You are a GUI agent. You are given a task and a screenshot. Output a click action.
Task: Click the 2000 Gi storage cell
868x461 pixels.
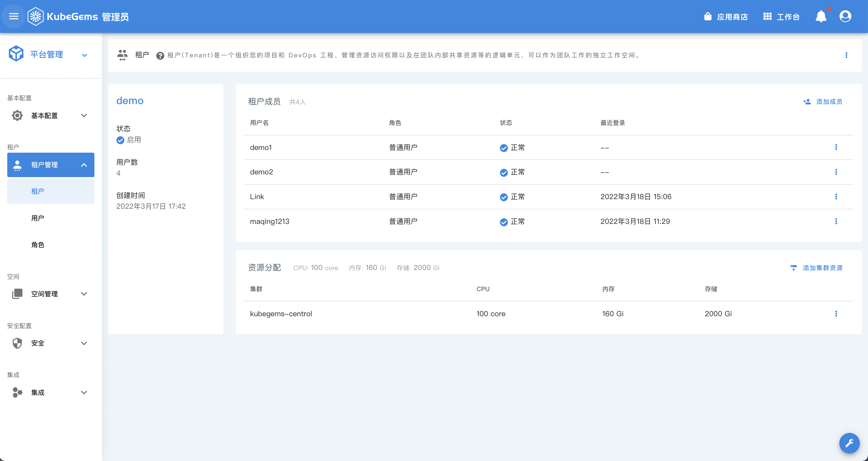[x=718, y=314]
